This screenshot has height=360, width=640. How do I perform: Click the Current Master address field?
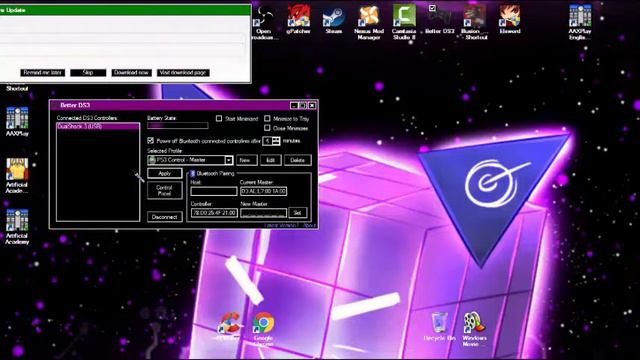click(263, 191)
